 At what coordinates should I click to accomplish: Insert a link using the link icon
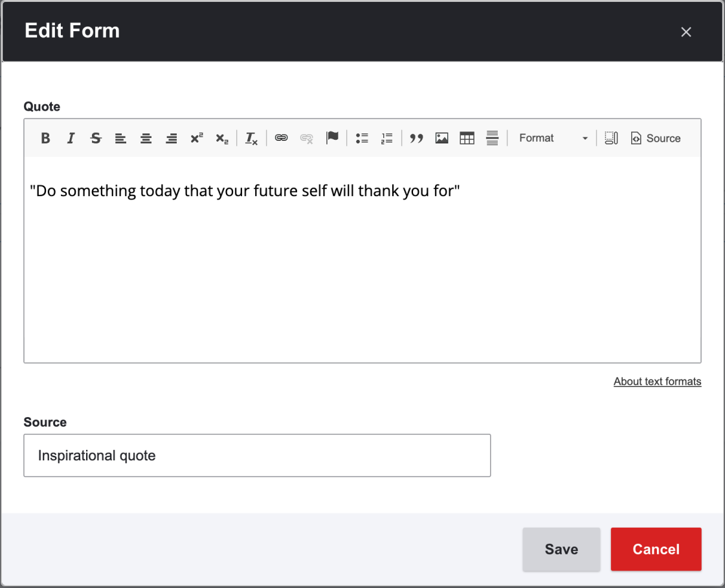[281, 138]
